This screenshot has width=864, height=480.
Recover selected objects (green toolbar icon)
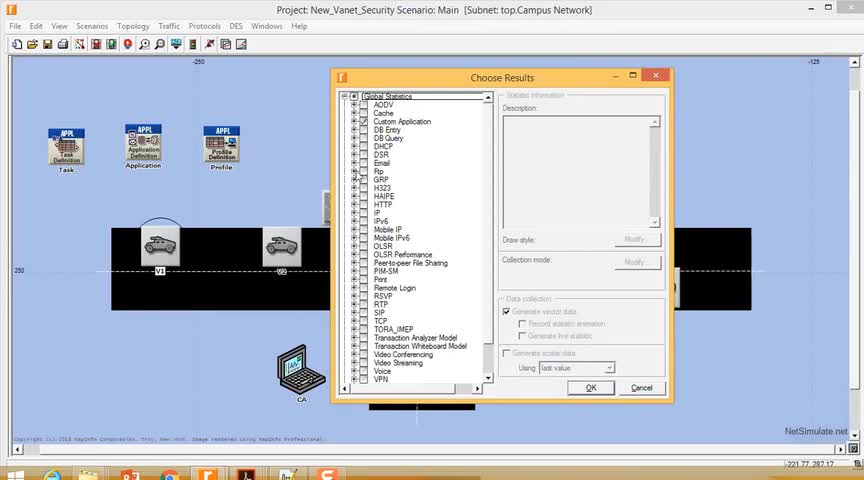112,44
